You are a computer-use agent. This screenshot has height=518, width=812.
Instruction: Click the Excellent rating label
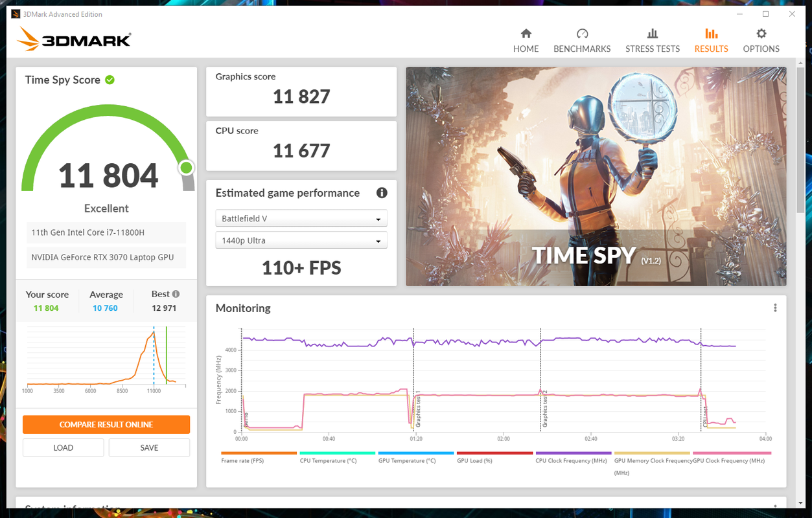point(106,208)
